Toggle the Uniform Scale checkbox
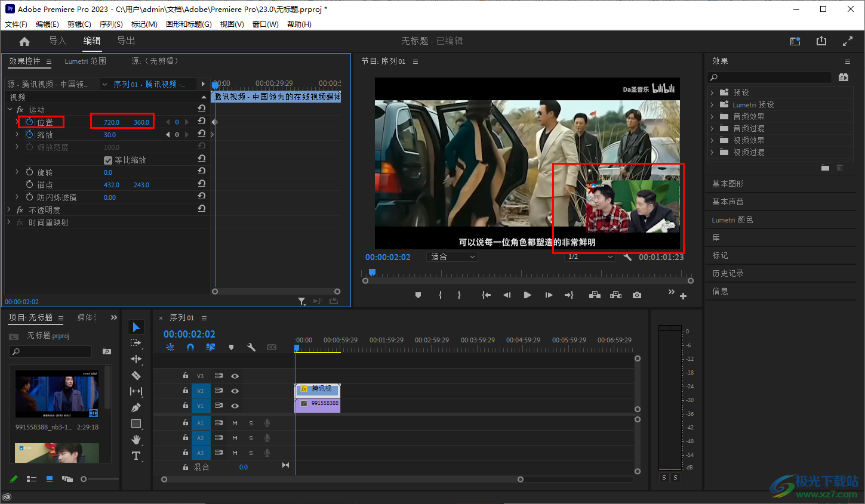This screenshot has width=865, height=504. point(108,160)
